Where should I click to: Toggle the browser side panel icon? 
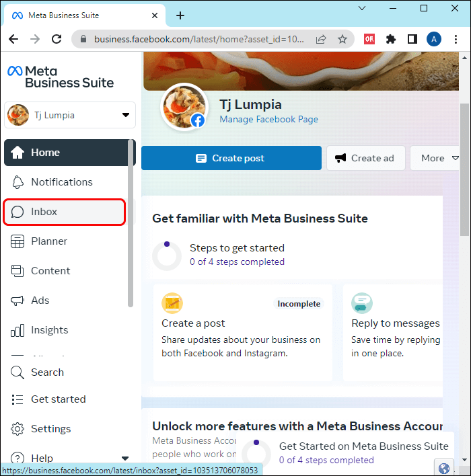(412, 39)
